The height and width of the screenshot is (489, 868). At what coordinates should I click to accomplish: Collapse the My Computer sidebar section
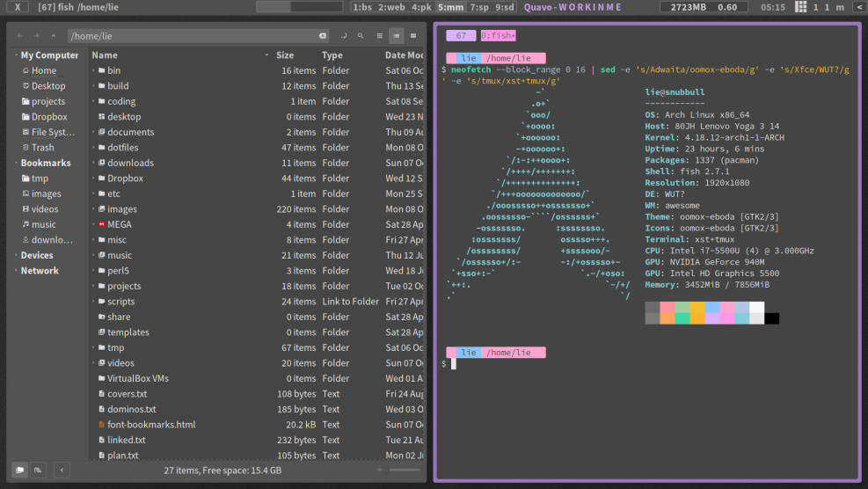click(x=16, y=55)
